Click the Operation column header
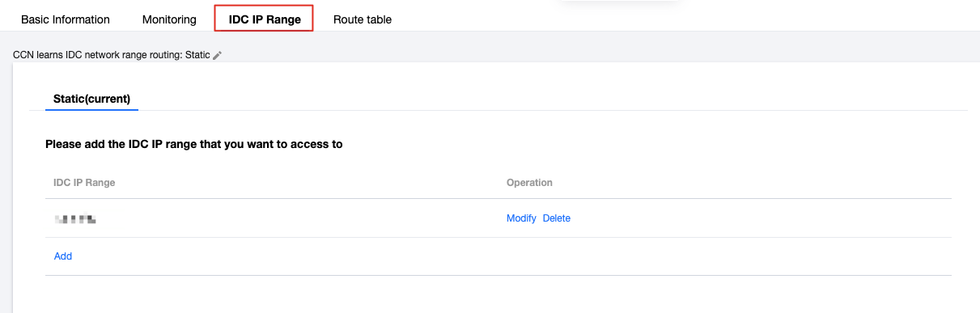Image resolution: width=980 pixels, height=313 pixels. click(x=529, y=183)
